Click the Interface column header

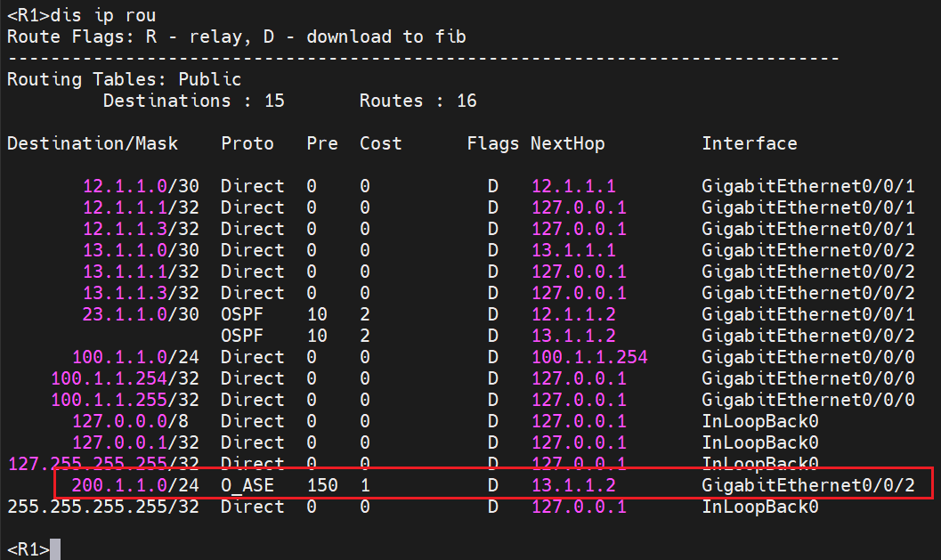point(750,143)
